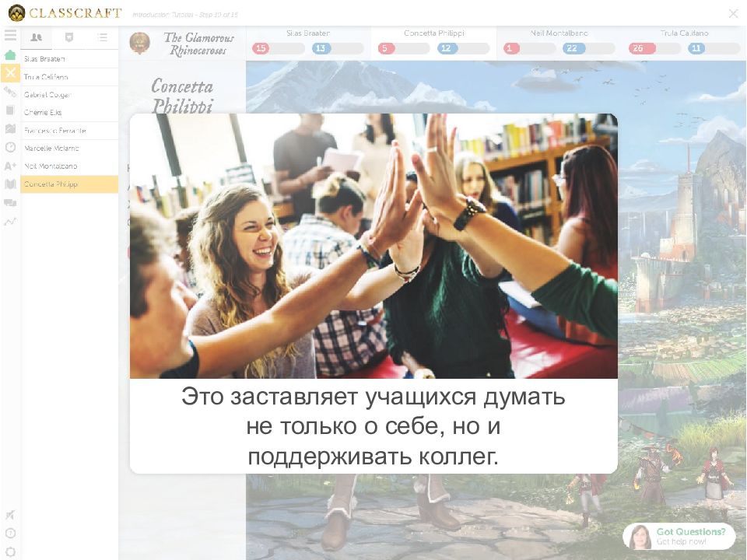747x560 pixels.
Task: Open the A+ grades icon
Action: 10,166
